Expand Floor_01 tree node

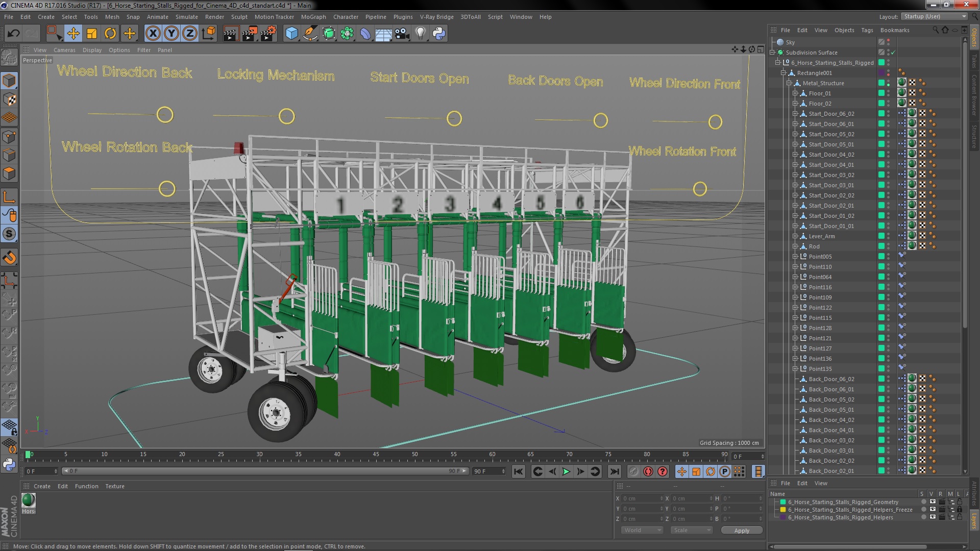click(x=795, y=93)
